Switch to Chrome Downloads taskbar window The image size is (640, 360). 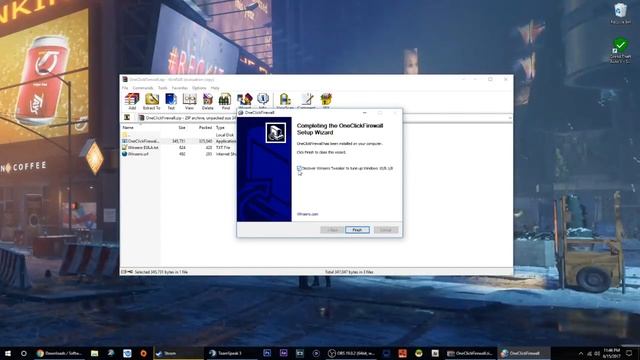point(60,353)
